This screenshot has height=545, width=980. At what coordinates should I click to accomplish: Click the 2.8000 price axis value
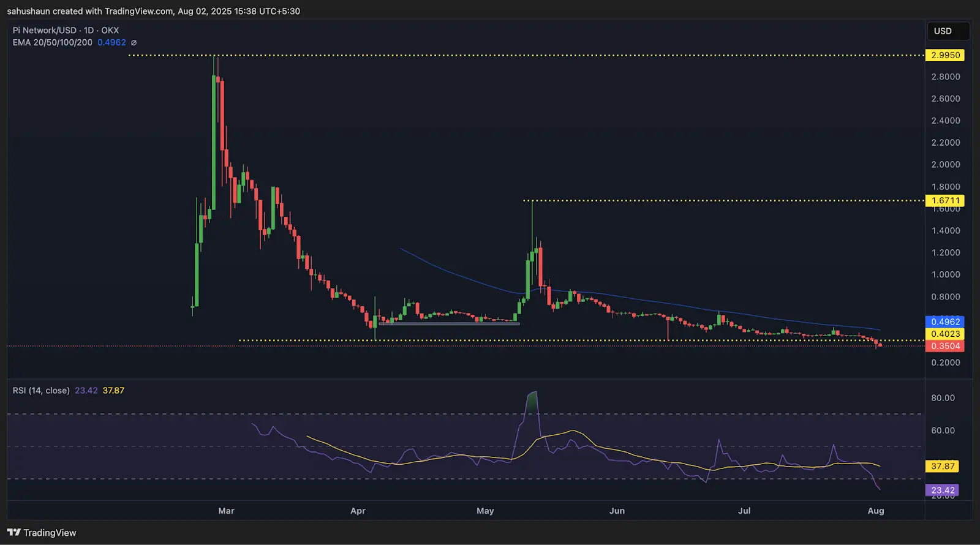946,77
